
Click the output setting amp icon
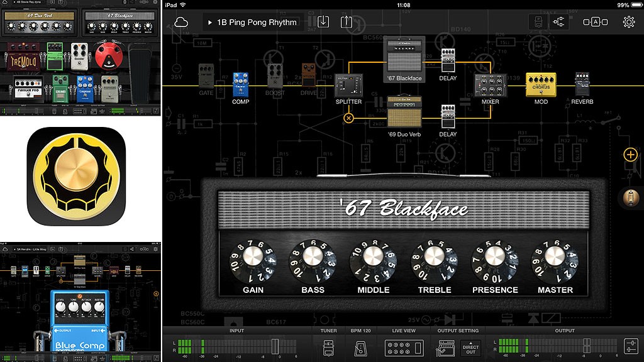coord(447,347)
